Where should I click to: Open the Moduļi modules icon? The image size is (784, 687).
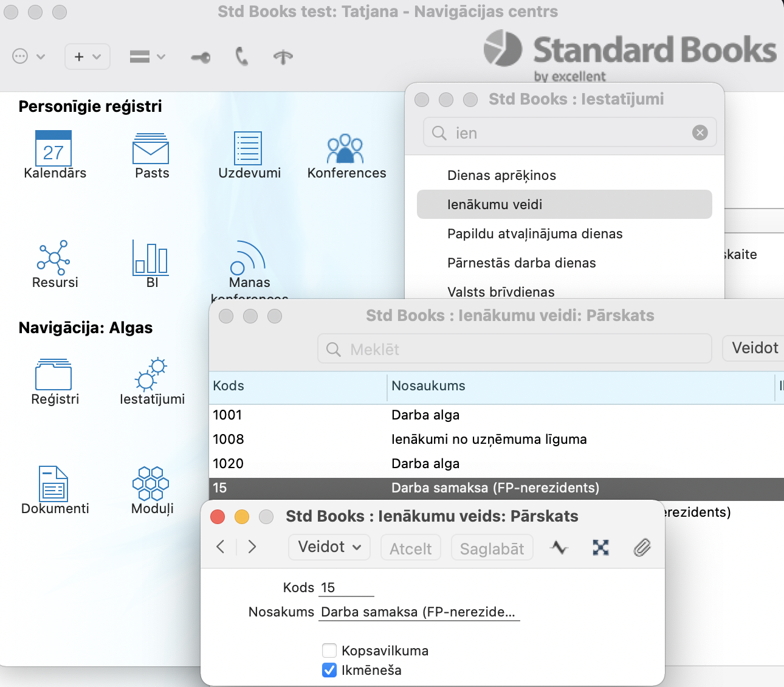(x=151, y=483)
